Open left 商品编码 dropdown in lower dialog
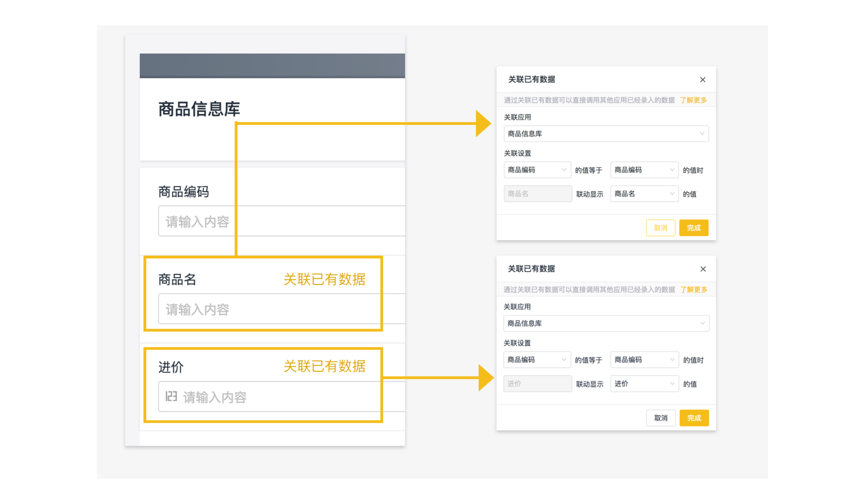The height and width of the screenshot is (504, 865). point(537,360)
